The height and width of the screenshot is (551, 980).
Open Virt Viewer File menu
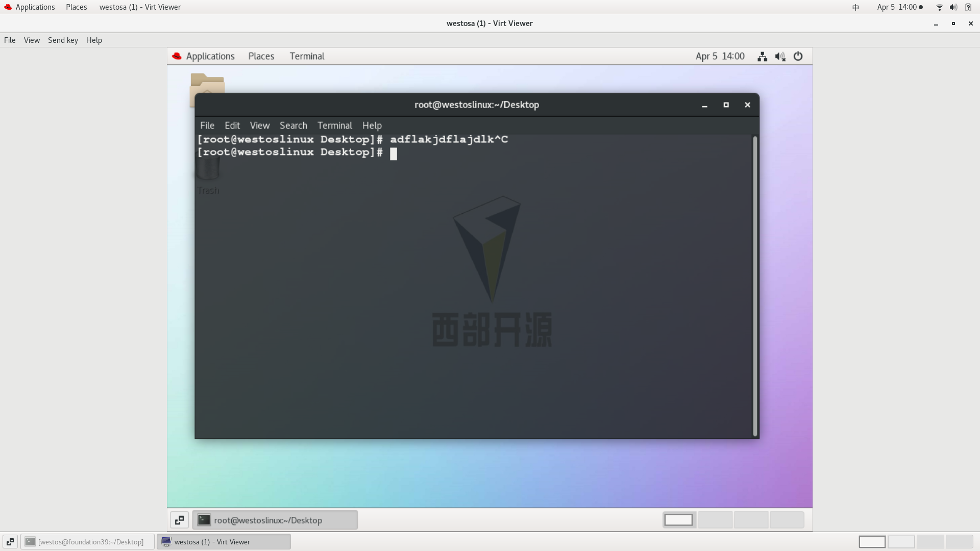click(x=10, y=40)
